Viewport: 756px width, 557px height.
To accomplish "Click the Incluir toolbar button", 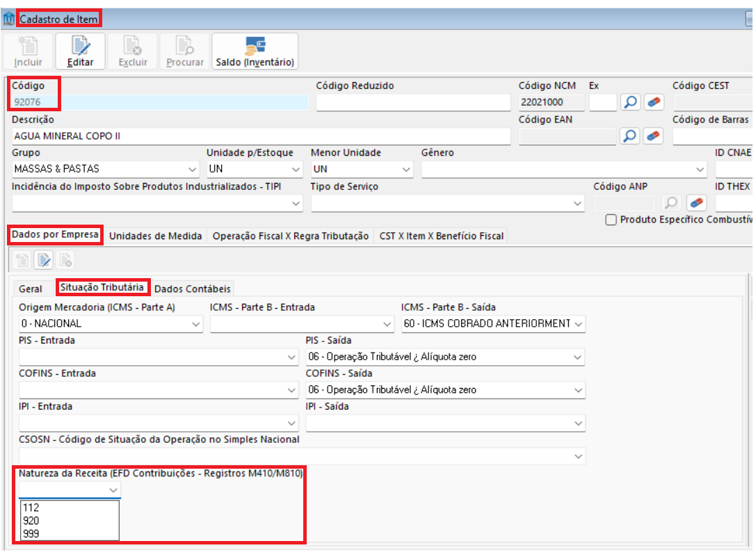I will click(28, 51).
